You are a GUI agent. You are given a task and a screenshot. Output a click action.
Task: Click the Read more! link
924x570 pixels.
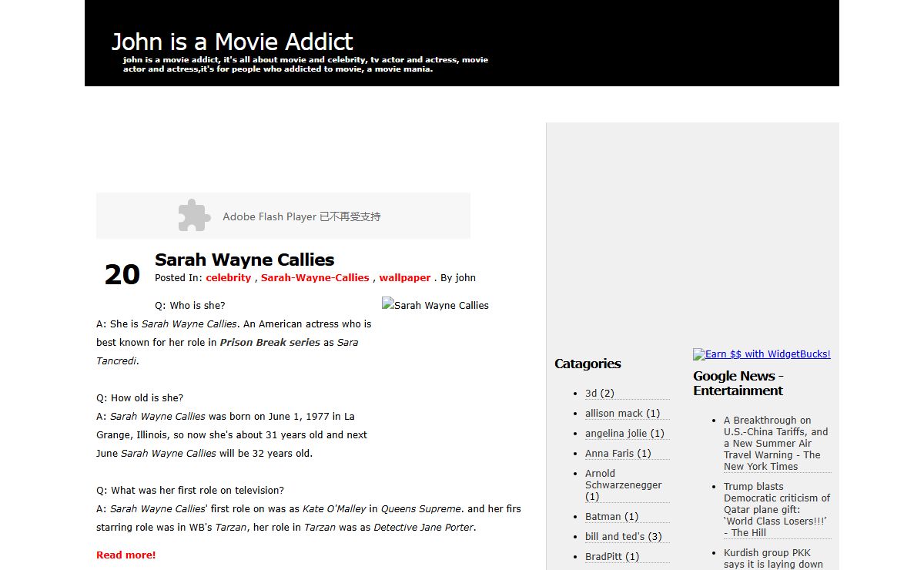click(126, 555)
